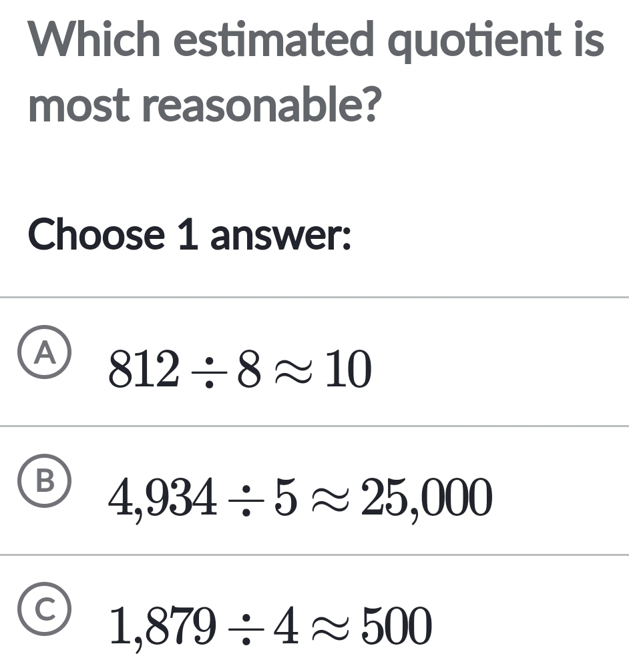Click the number 4,934 in option B

[161, 499]
